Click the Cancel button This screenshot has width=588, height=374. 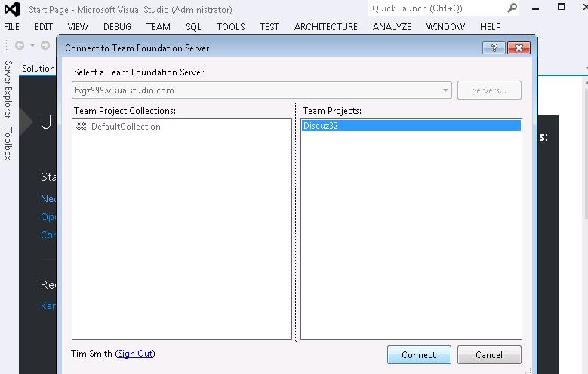click(489, 355)
